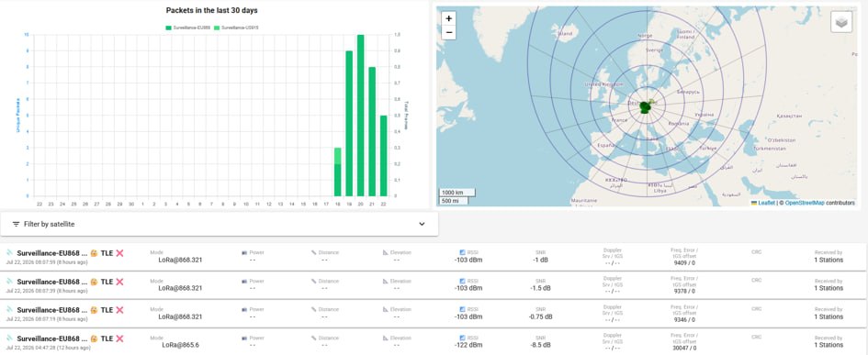The width and height of the screenshot is (868, 355).
Task: Expand the Filter by satellite dropdown
Action: [220, 224]
